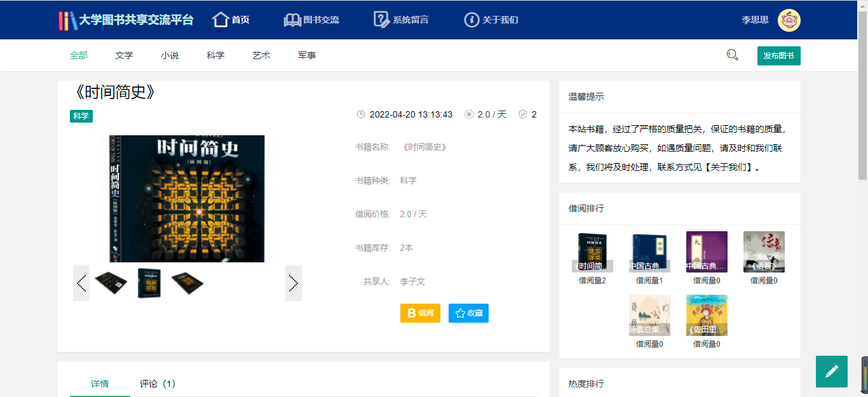Screen dimensions: 868x397
Task: Click the shield stock count icon
Action: [x=523, y=114]
